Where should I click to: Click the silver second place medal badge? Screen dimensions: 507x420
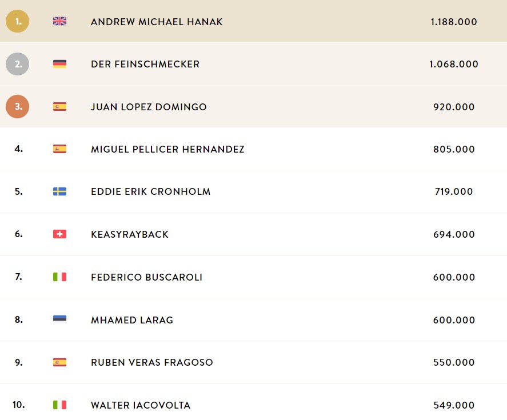(x=18, y=64)
